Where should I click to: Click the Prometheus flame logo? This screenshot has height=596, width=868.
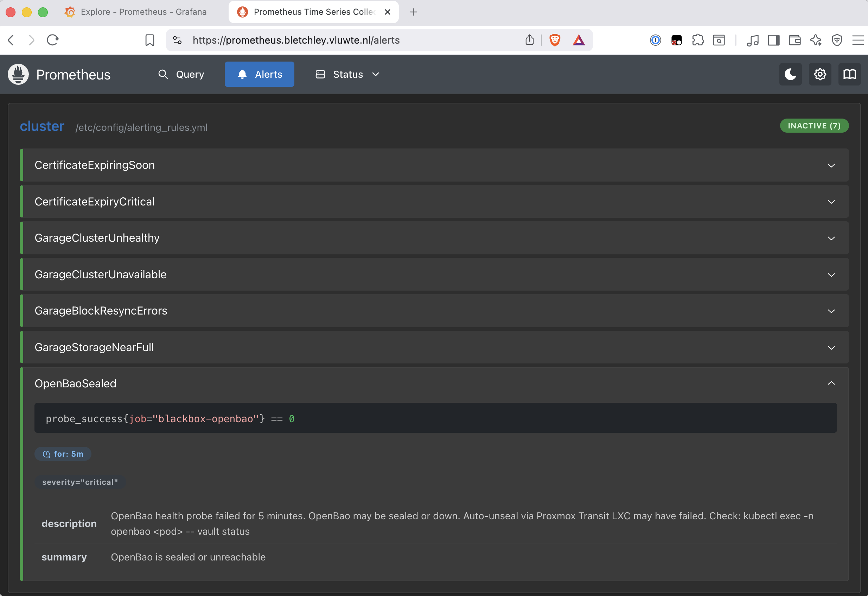(18, 74)
